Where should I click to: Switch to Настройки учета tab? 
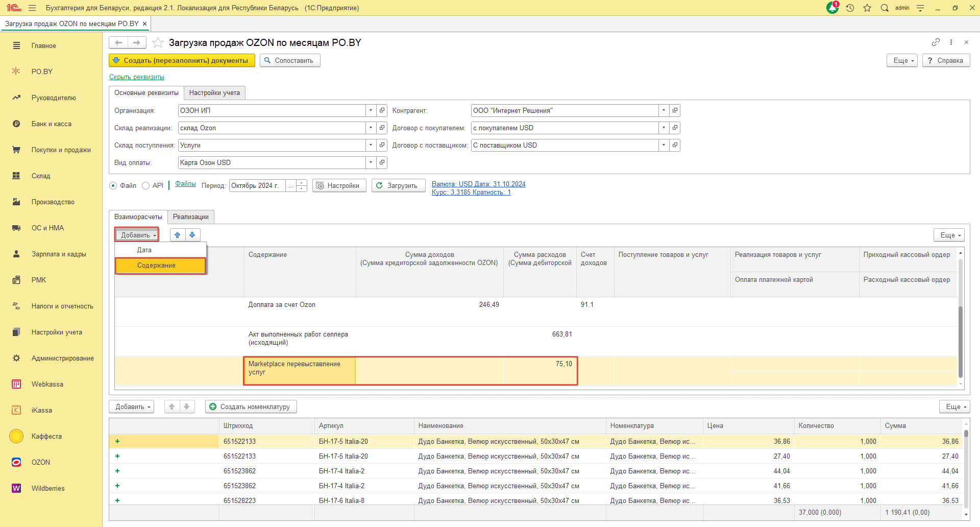click(214, 92)
